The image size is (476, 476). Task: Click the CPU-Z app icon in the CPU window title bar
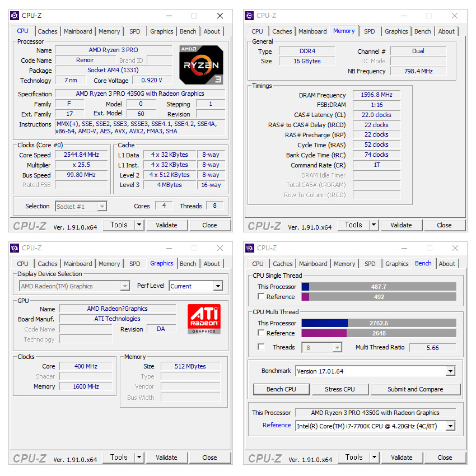pos(15,16)
